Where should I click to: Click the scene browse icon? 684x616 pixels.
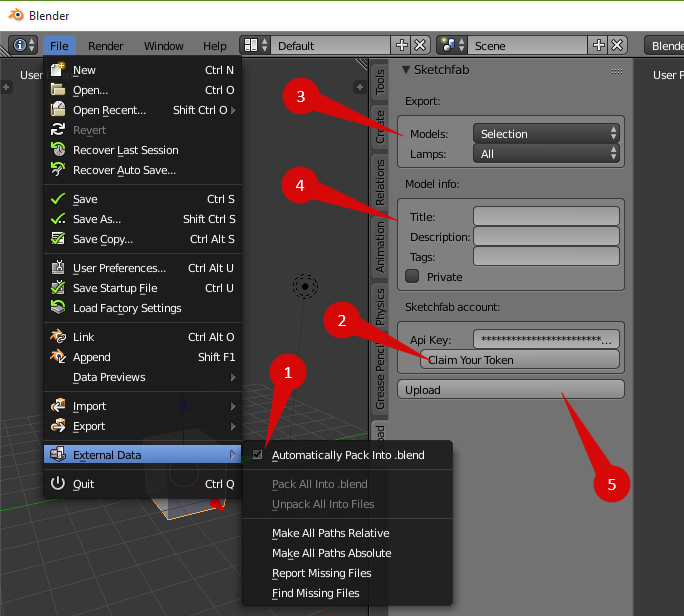(x=452, y=45)
